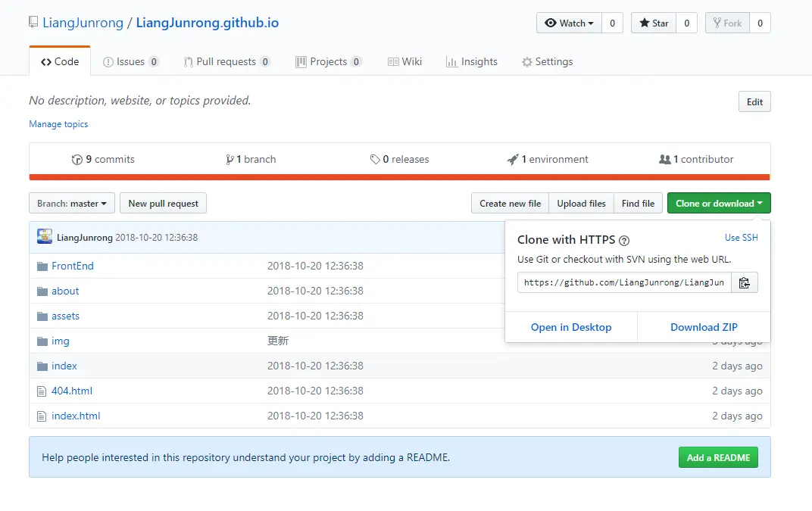Switch to Use SSH link
Screen dimensions: 812x511
point(741,238)
